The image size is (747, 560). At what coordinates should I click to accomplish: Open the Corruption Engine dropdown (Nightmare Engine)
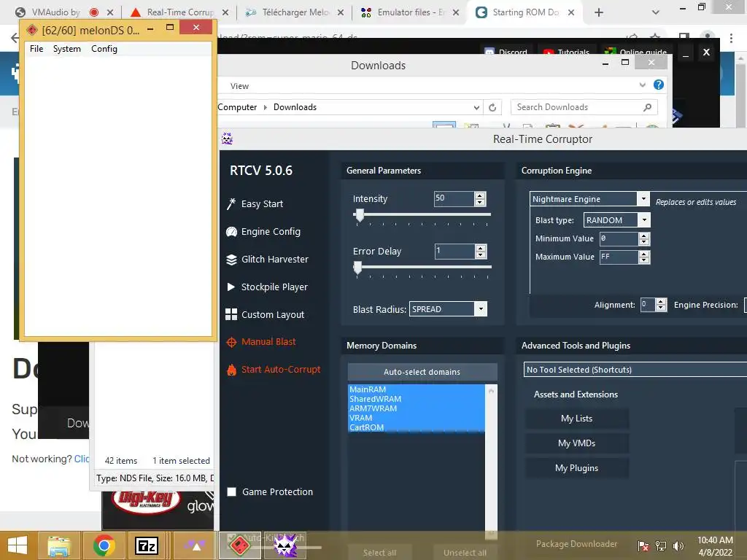[643, 198]
